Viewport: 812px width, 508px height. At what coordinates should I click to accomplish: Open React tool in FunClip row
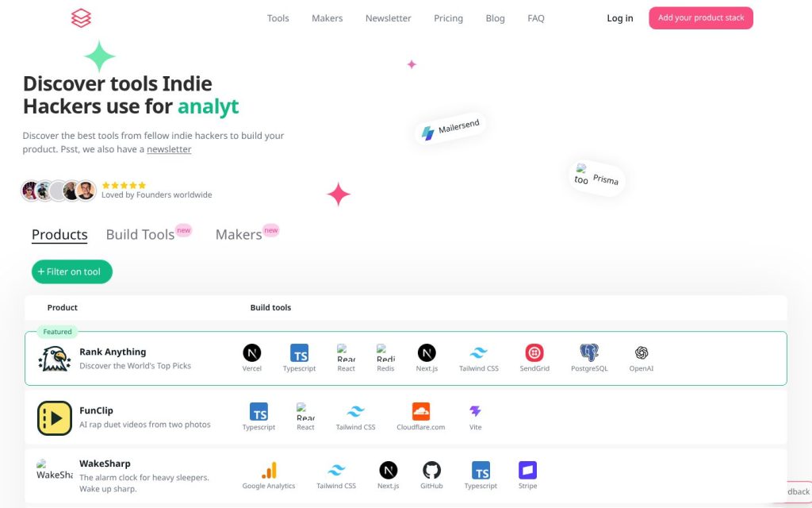tap(305, 412)
